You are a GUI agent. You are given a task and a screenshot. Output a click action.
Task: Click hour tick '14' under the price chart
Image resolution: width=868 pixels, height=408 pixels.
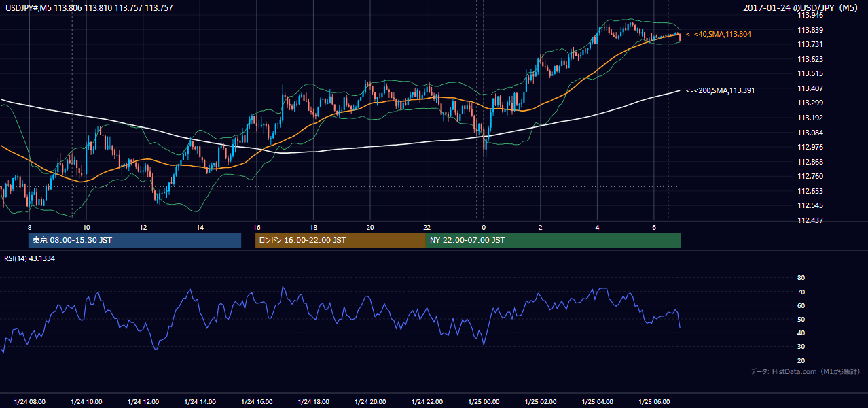pos(200,227)
